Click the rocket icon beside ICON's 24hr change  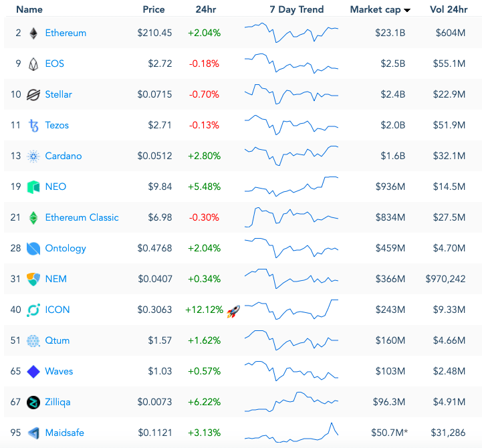click(233, 312)
